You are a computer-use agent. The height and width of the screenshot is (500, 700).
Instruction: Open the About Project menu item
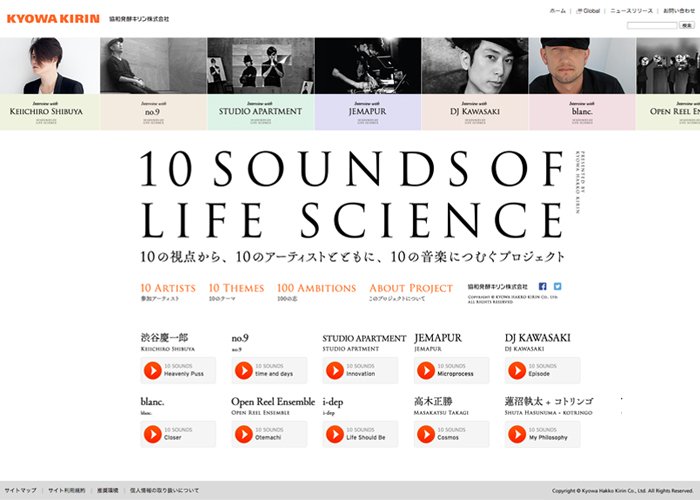[411, 292]
